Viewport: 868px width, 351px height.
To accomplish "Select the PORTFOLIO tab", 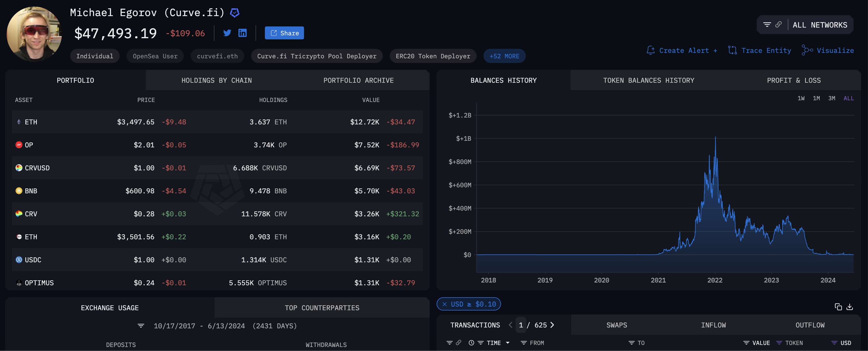I will click(75, 80).
